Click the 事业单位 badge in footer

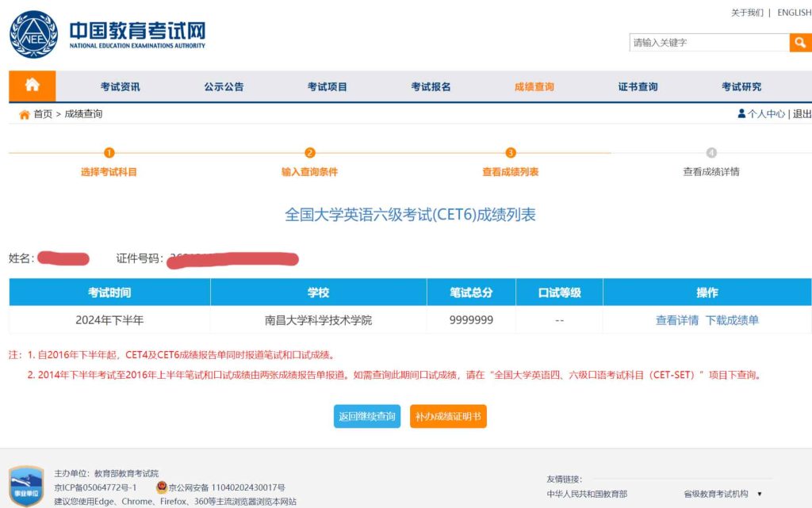(x=26, y=486)
